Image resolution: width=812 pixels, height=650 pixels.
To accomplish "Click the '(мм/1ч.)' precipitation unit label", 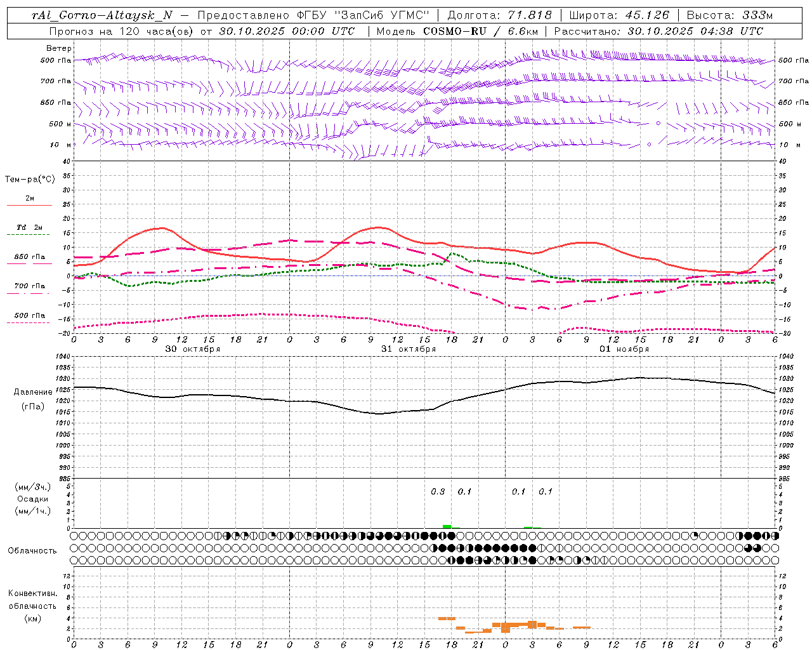I will pyautogui.click(x=33, y=511).
